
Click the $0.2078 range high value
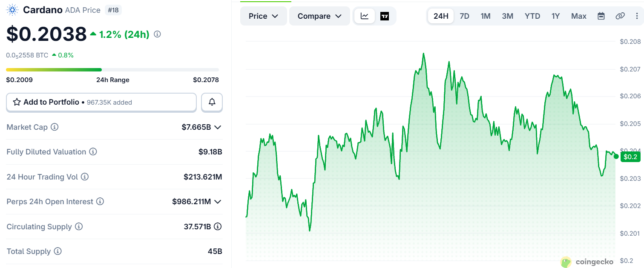tap(206, 80)
